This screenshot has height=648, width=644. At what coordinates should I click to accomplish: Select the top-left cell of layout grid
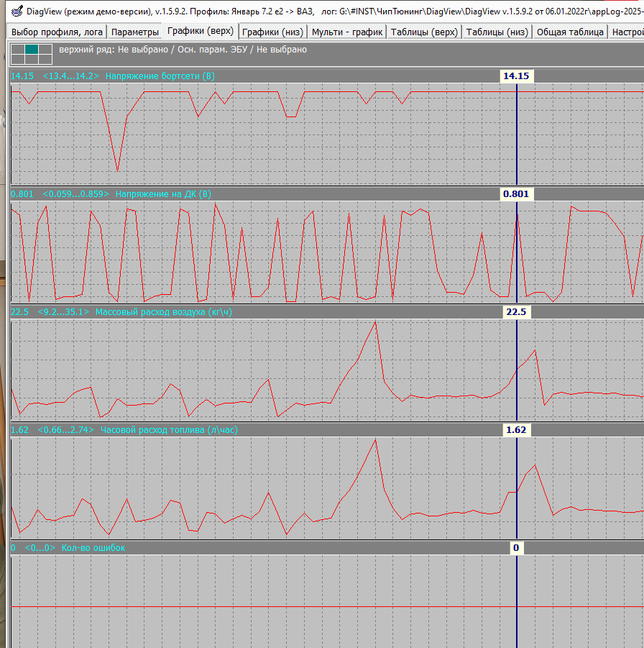18,50
